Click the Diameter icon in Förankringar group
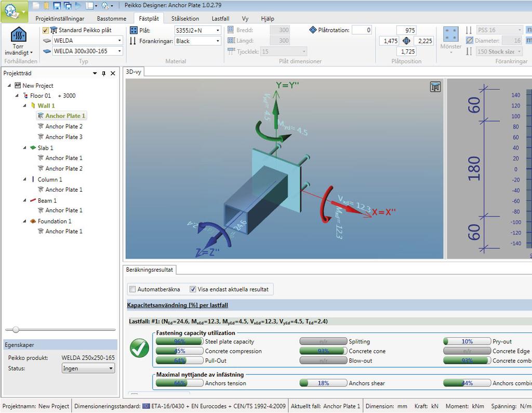The width and height of the screenshot is (532, 413). [470, 41]
